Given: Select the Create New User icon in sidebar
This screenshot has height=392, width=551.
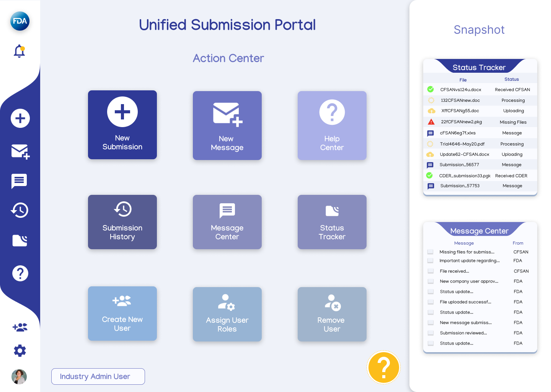Looking at the screenshot, I should (20, 327).
